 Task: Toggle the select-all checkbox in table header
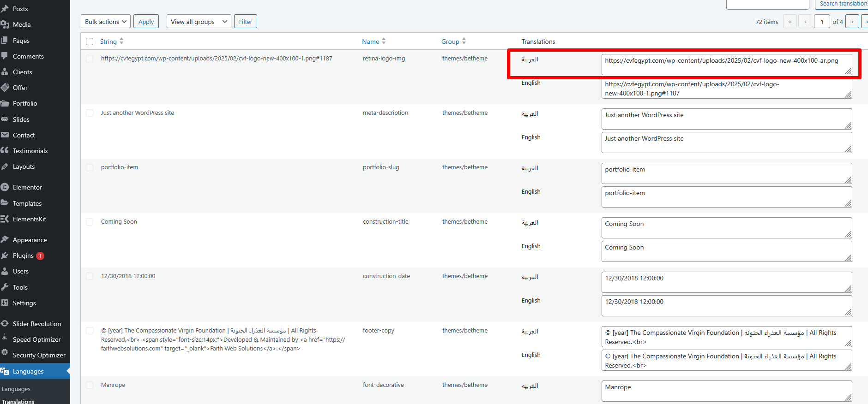point(90,42)
